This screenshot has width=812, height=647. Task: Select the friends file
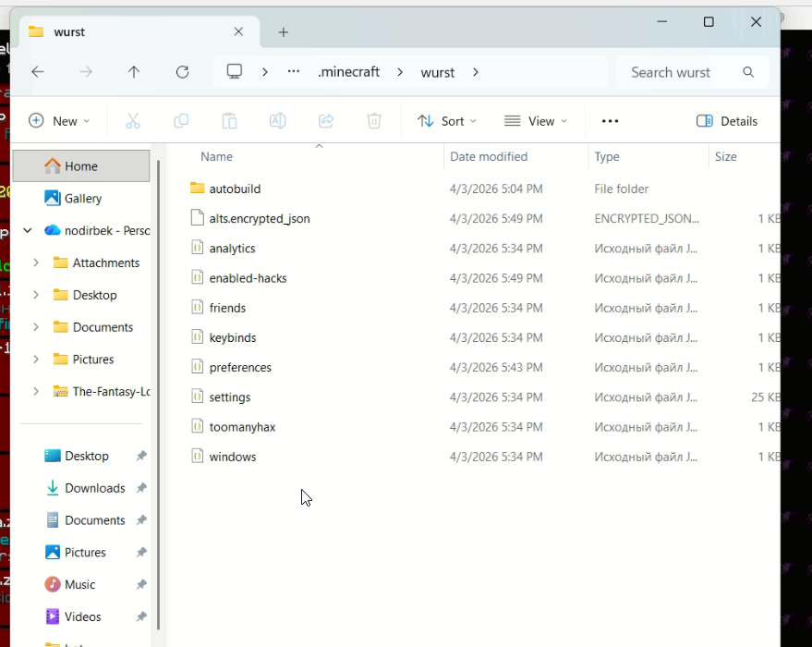pyautogui.click(x=227, y=308)
